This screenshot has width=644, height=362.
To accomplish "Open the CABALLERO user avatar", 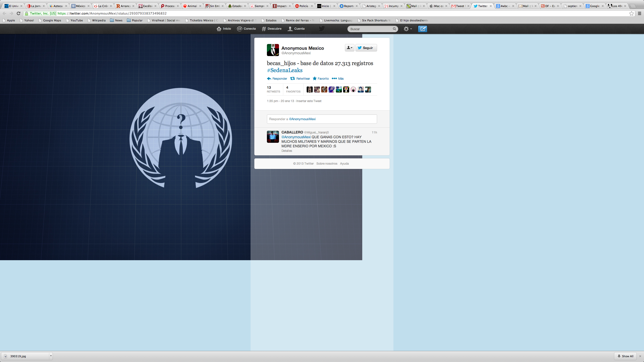I will pos(273,137).
